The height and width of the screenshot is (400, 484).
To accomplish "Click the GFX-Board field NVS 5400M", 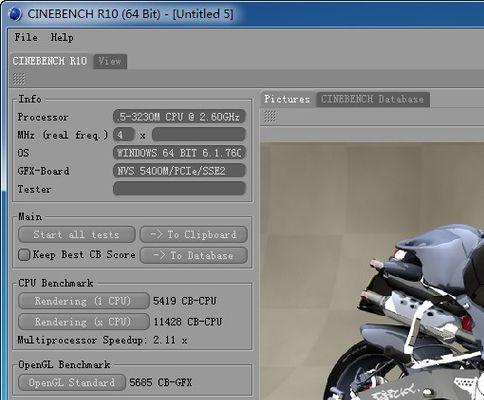I will coord(180,171).
